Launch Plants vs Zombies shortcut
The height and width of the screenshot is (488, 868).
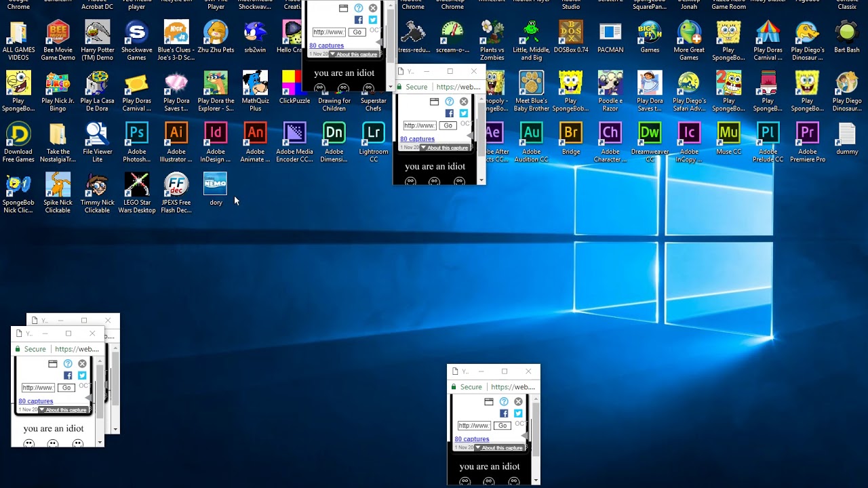(x=492, y=41)
